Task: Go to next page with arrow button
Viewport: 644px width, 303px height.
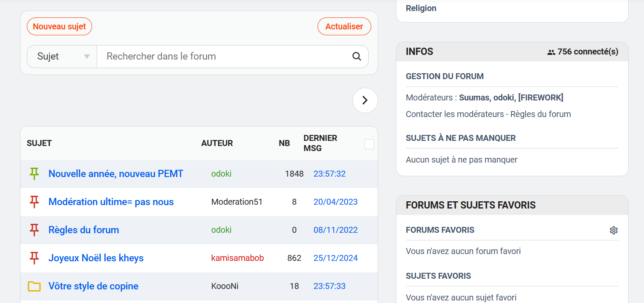Action: [x=365, y=100]
